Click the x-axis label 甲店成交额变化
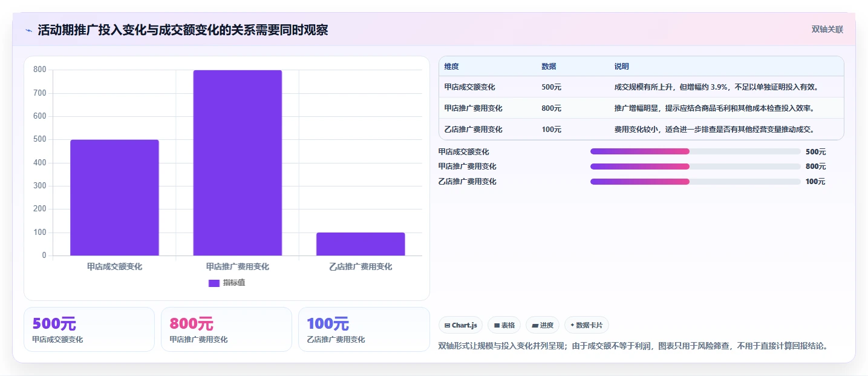Image resolution: width=868 pixels, height=376 pixels. (114, 267)
